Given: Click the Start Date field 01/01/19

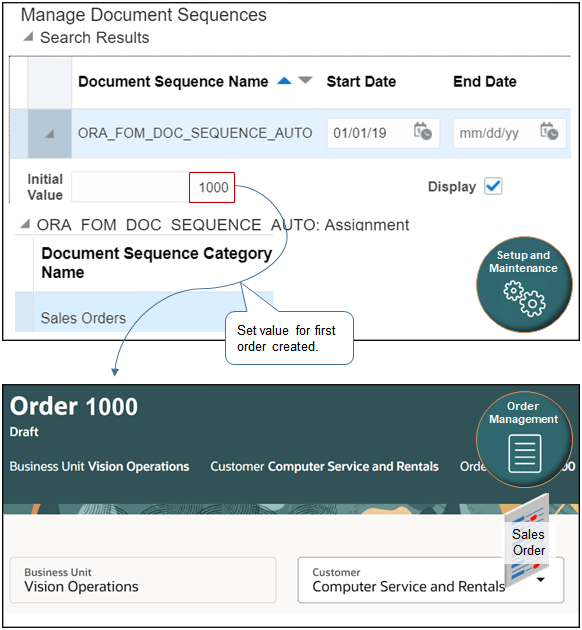Looking at the screenshot, I should point(383,133).
